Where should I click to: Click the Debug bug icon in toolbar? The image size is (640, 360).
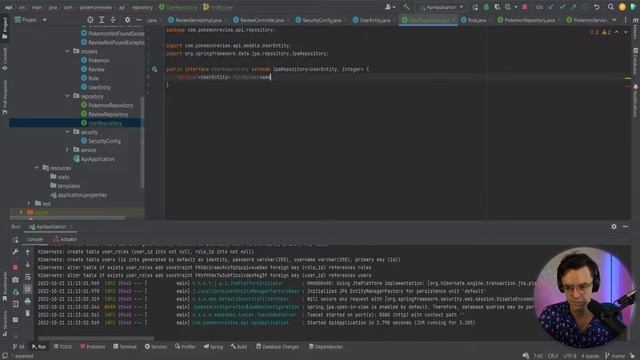click(x=486, y=7)
